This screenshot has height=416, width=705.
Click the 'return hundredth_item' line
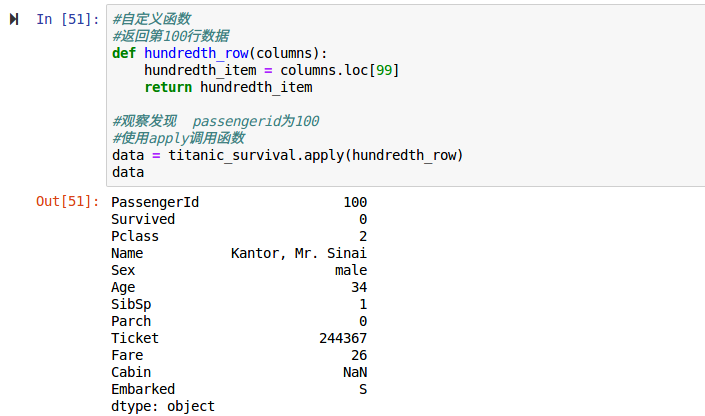[228, 87]
